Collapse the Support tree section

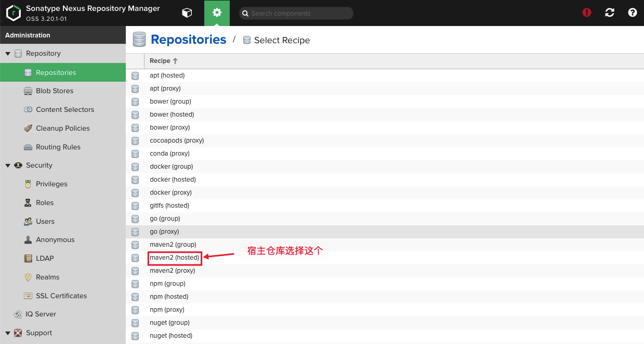click(8, 333)
